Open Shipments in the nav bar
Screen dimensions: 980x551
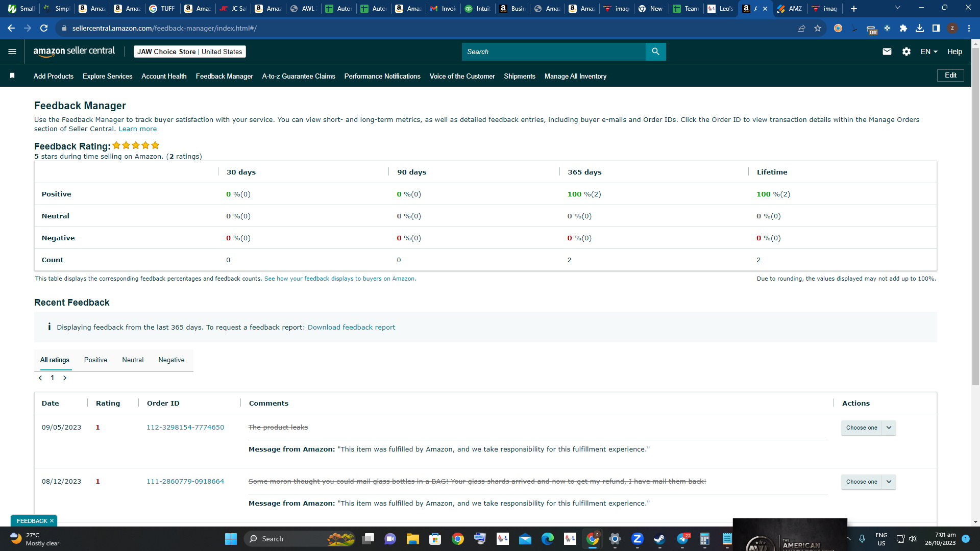point(520,76)
